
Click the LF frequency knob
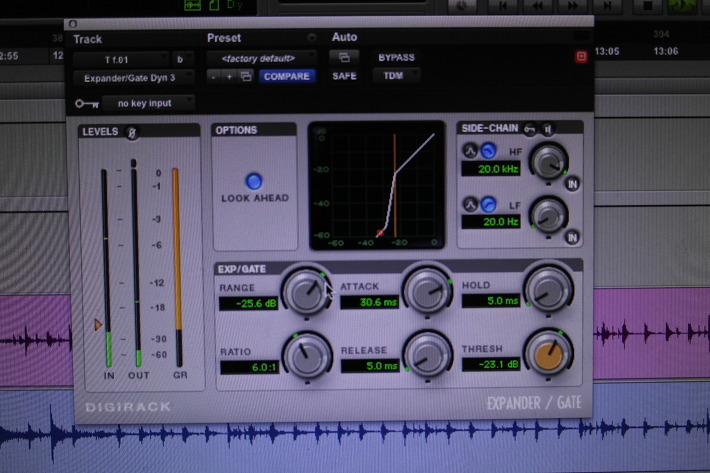(x=548, y=215)
